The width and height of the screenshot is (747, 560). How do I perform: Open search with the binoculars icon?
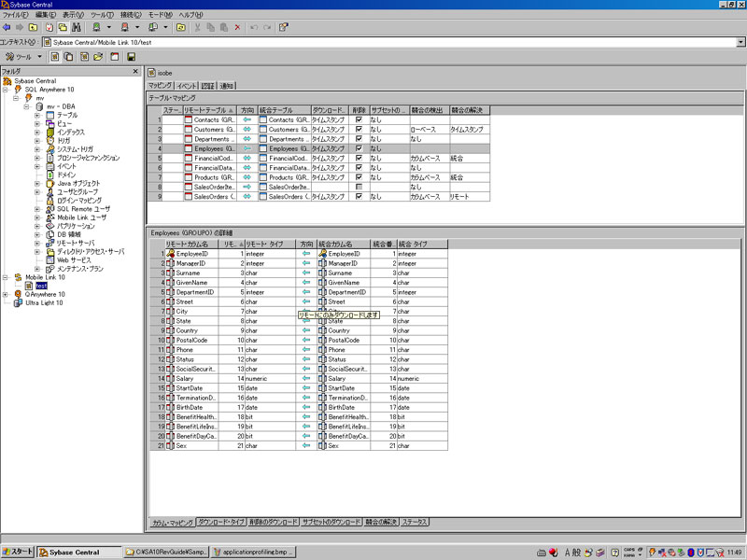click(76, 28)
